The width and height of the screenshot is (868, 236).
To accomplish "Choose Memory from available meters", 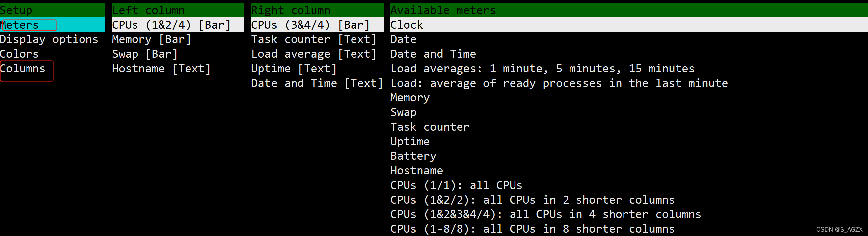I will coord(410,98).
